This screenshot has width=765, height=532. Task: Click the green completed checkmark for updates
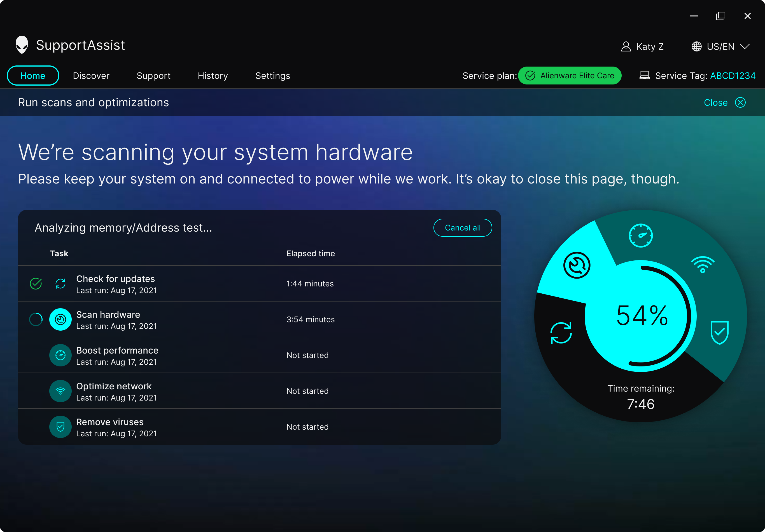[36, 284]
